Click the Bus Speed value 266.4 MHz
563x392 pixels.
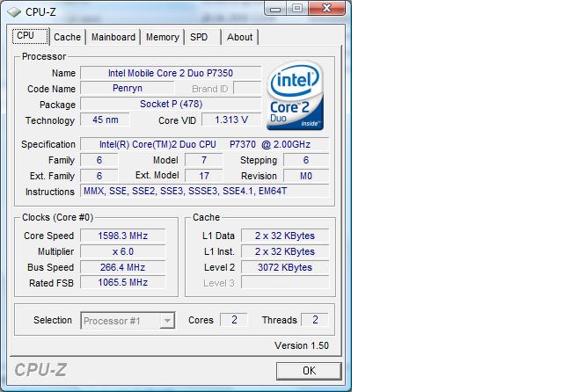[123, 267]
